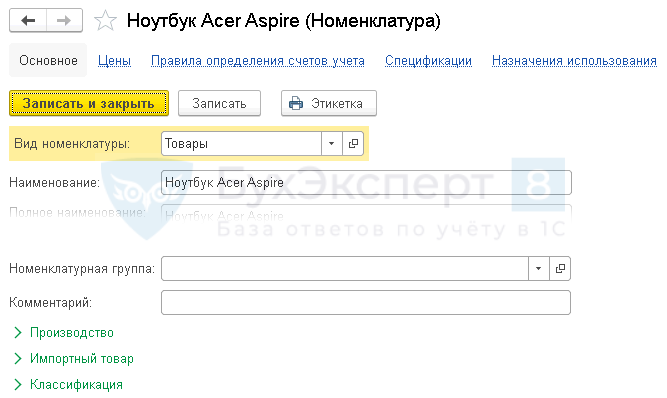Open the Вид номенклатуры element via open icon
Image resolution: width=667 pixels, height=398 pixels.
pos(353,144)
